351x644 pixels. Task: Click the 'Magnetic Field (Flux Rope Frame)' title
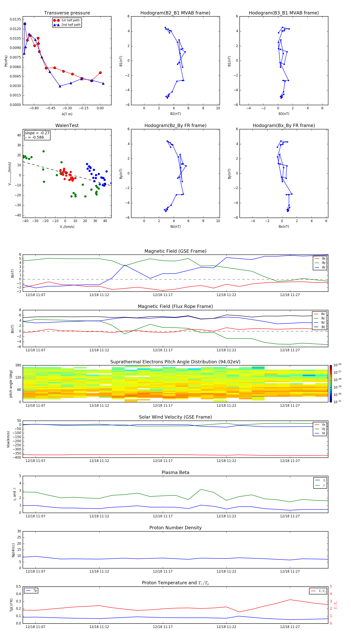175,307
